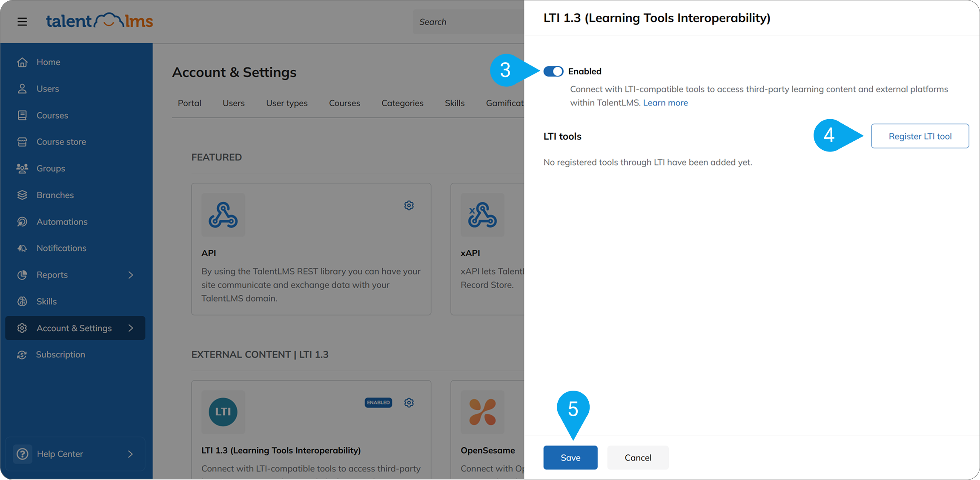Click the Courses icon in sidebar
Image resolution: width=980 pixels, height=480 pixels.
tap(22, 115)
